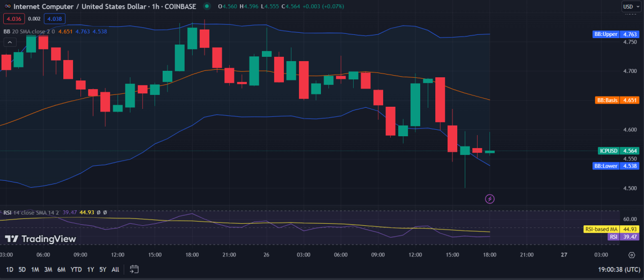This screenshot has height=280, width=644.
Task: Click the blue 4.038 buy price button
Action: point(54,19)
